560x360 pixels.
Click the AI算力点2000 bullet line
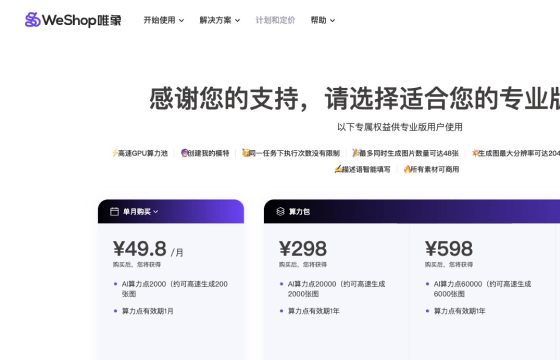[175, 289]
